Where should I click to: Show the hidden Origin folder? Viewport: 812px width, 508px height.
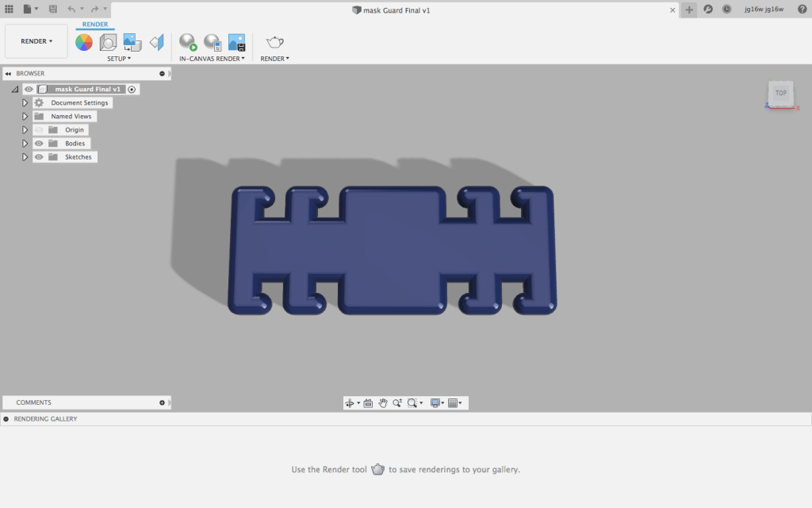[x=38, y=130]
